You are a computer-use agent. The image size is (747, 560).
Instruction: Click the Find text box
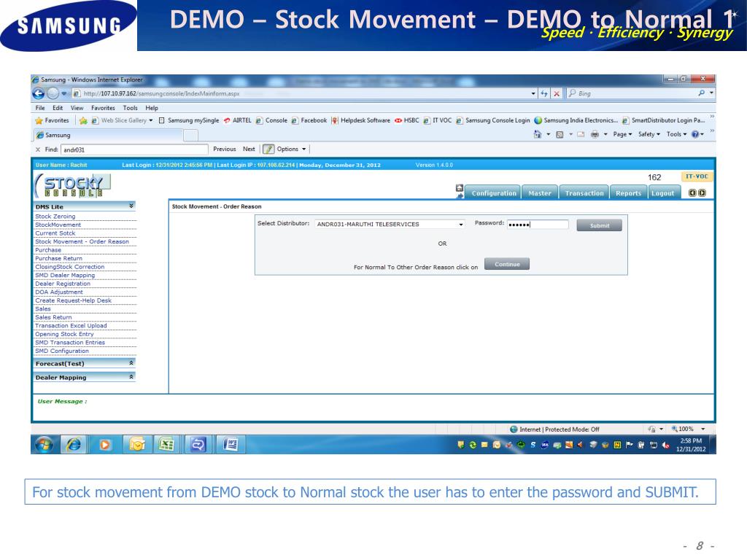coord(134,149)
